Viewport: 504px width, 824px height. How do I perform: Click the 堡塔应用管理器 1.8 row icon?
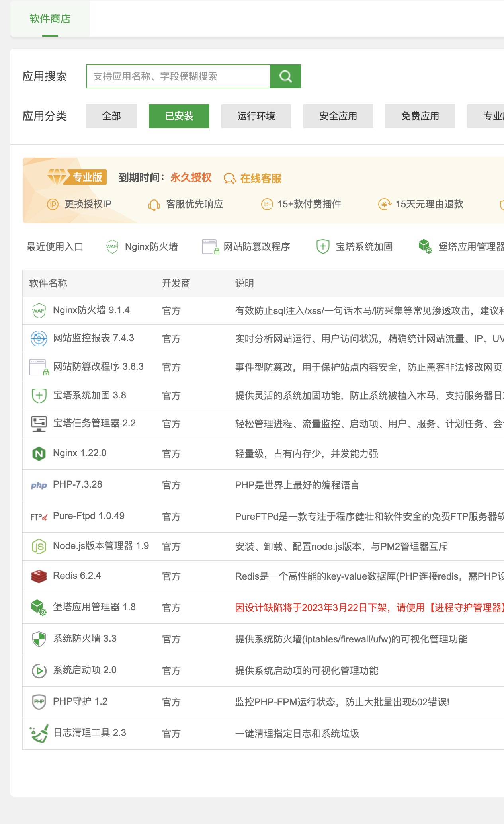tap(39, 608)
